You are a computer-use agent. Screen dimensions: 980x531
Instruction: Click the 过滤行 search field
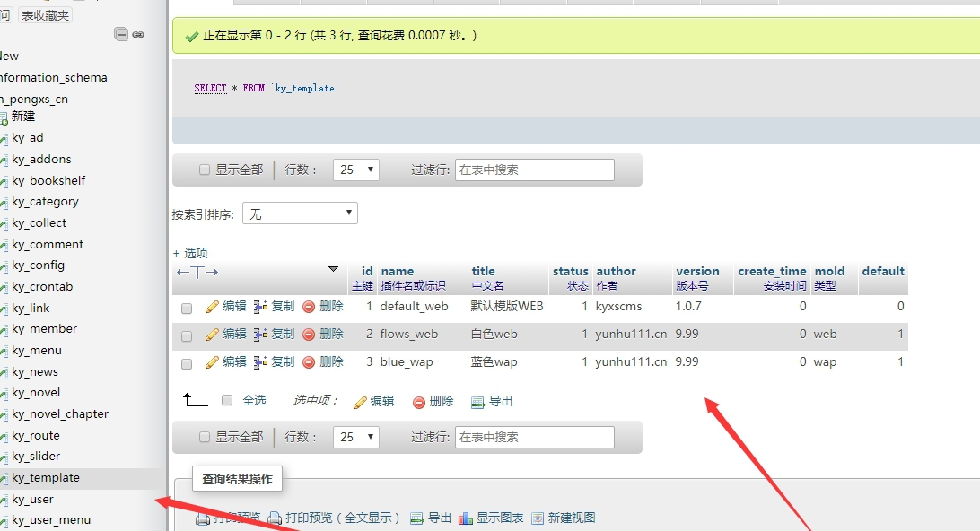point(534,169)
